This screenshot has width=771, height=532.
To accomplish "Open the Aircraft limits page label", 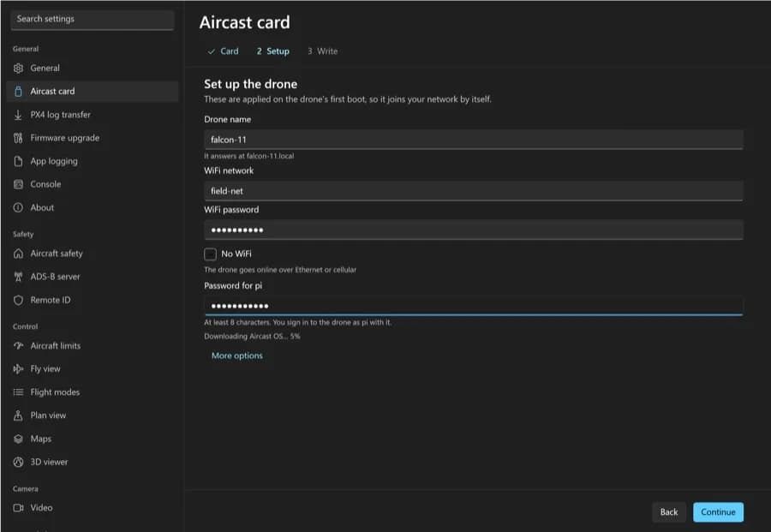I will (x=56, y=345).
